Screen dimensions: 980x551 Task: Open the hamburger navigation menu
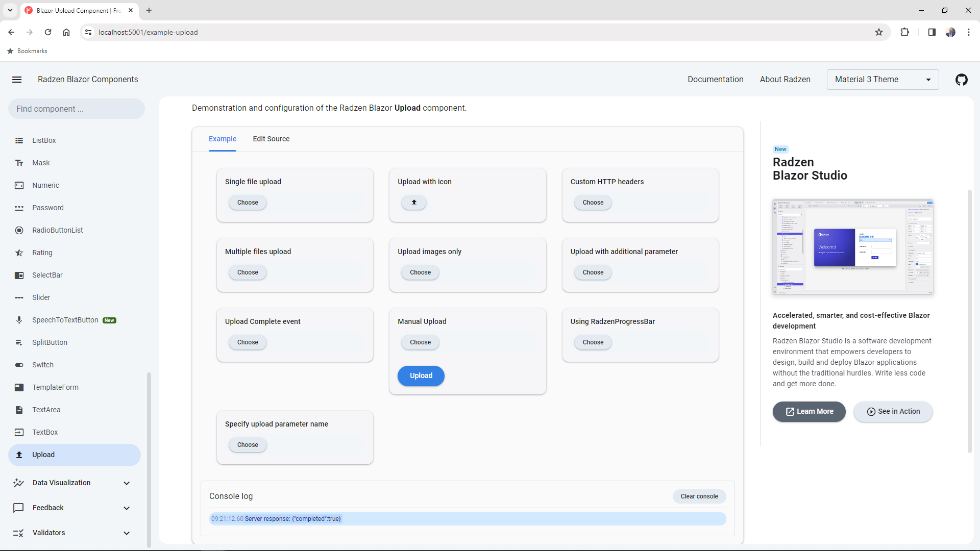pos(17,80)
